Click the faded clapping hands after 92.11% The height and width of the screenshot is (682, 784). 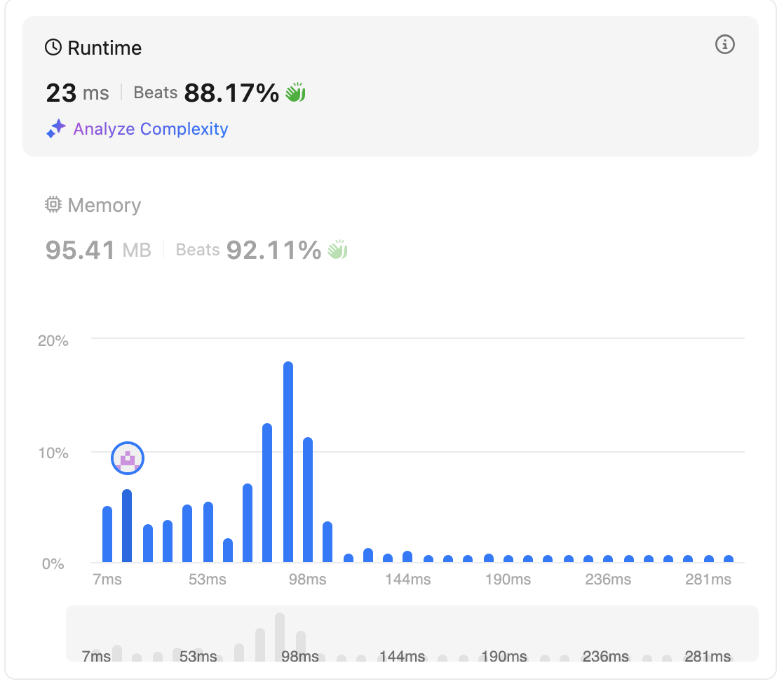coord(337,250)
